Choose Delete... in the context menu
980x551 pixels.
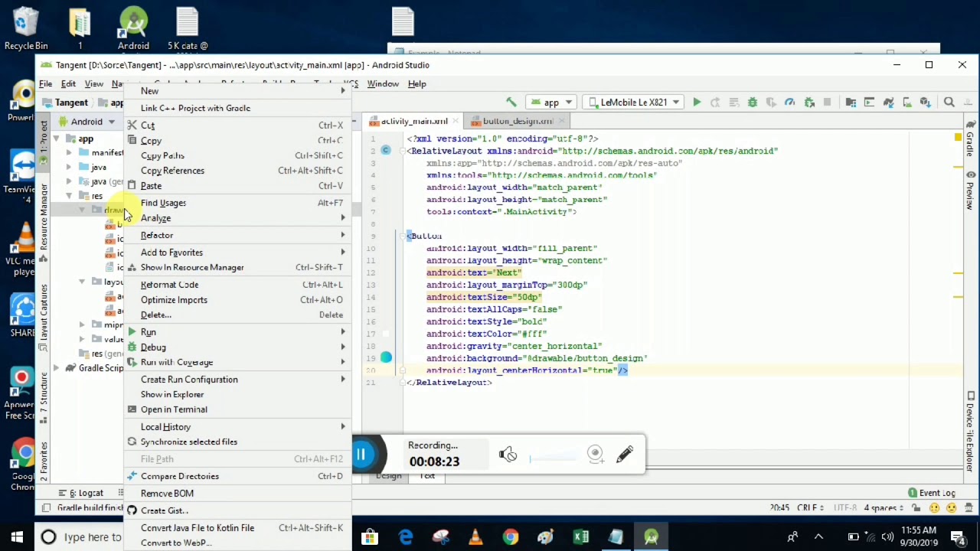click(x=237, y=315)
